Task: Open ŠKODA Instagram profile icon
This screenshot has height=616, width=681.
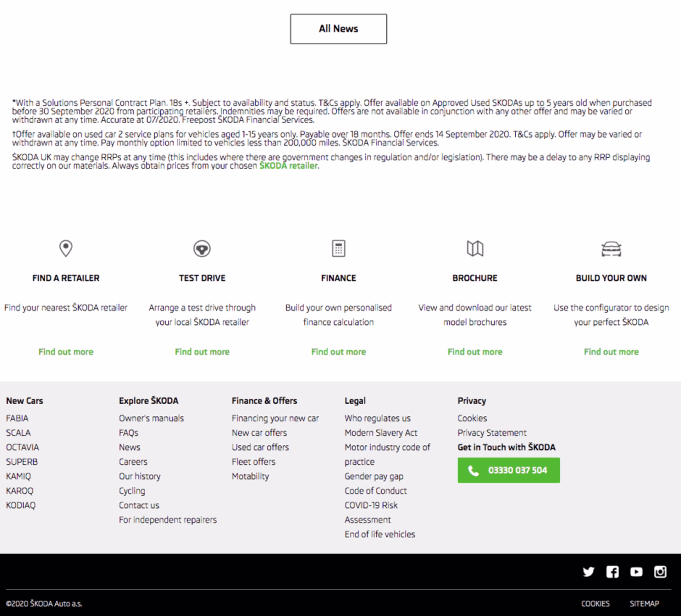Action: 660,572
